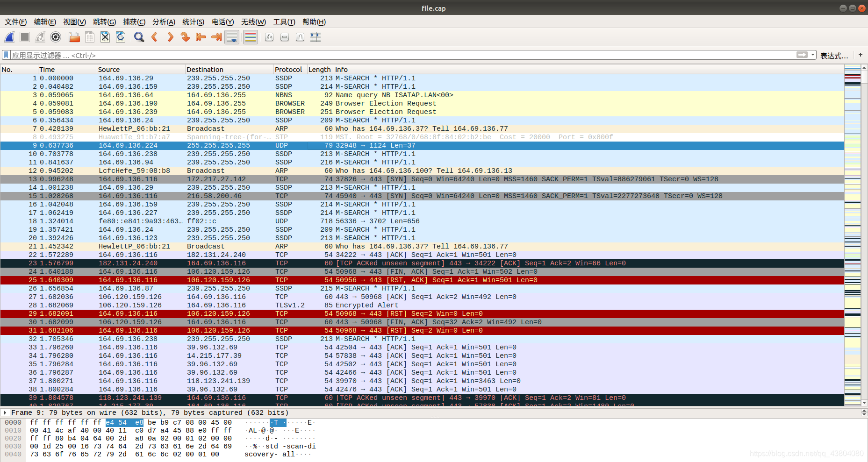
Task: Click highlighted hex bytes e4 54 e8
Action: tap(124, 422)
